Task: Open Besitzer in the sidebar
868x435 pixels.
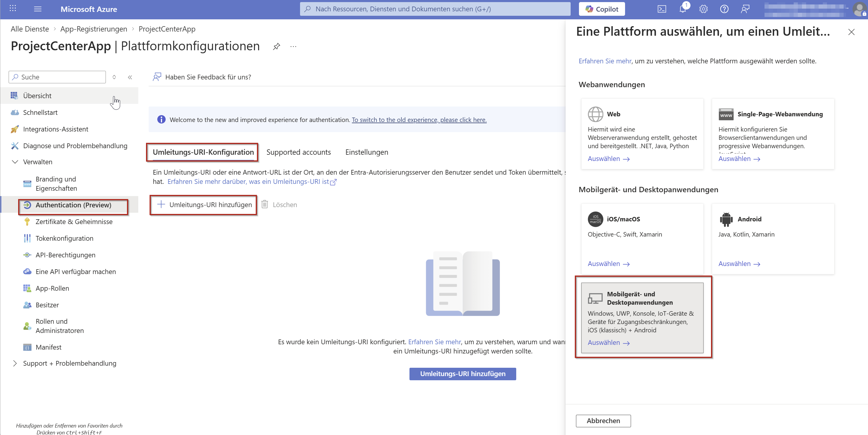Action: [x=69, y=305]
